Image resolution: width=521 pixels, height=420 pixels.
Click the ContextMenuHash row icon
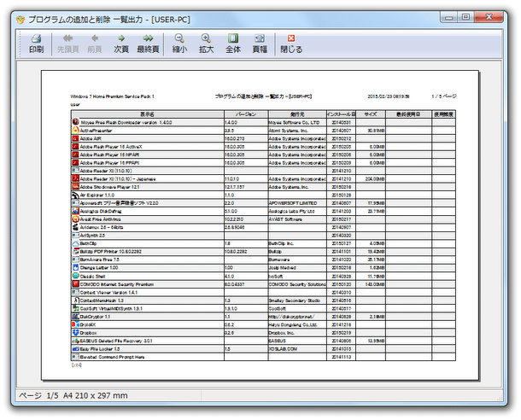75,300
